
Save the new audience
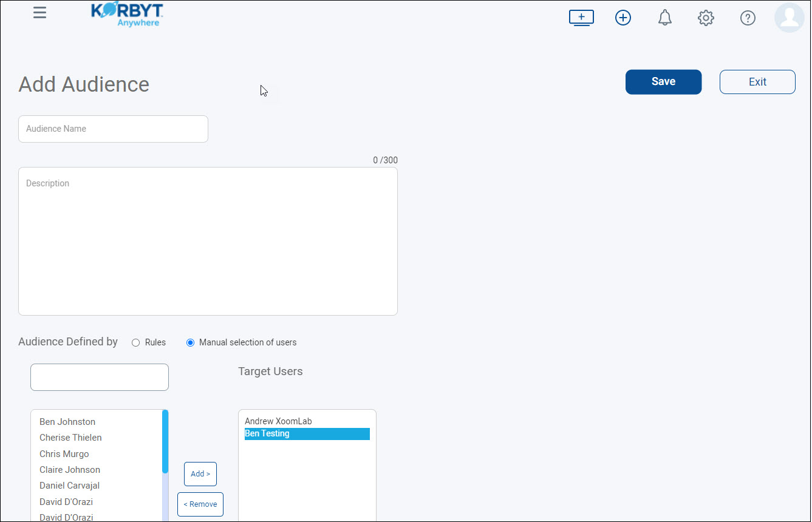(663, 82)
